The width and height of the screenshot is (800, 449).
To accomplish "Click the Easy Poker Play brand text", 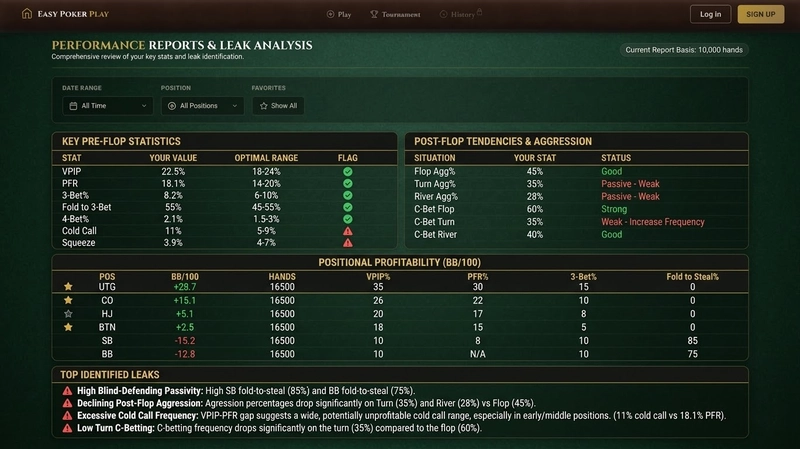I will pos(73,14).
